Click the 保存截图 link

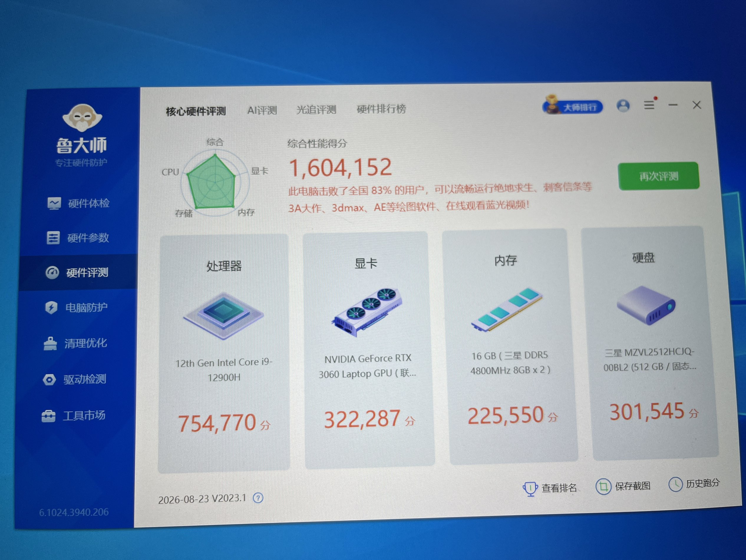point(632,486)
